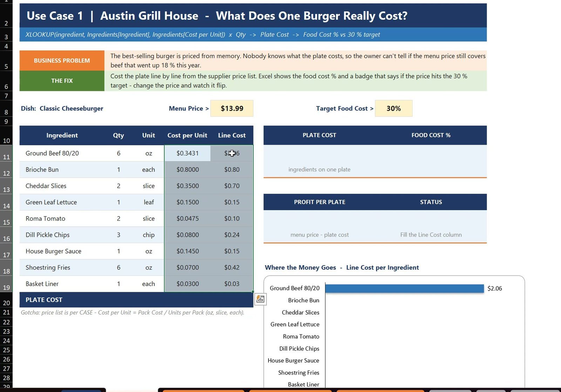Select the Shoestring Fries table cell
Screen dimensions: 561x392
point(62,268)
